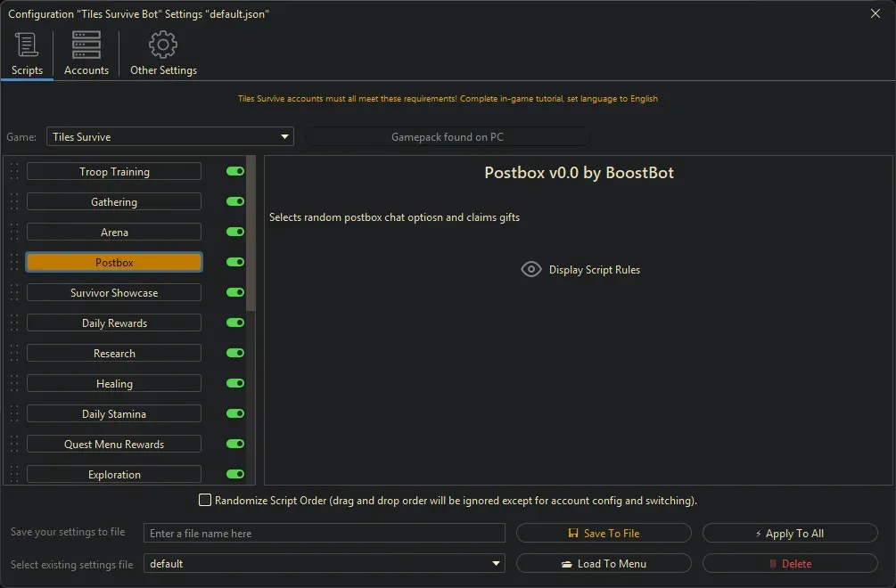Toggle off the Healing script switch
The width and height of the screenshot is (896, 588).
(x=235, y=384)
